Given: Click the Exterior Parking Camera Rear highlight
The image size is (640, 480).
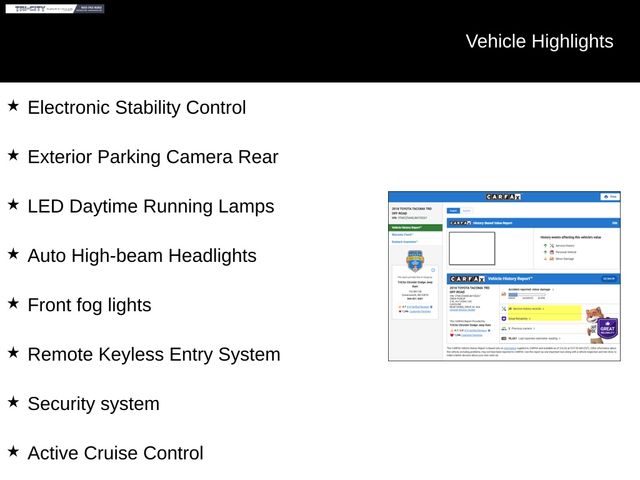Looking at the screenshot, I should click(x=152, y=157).
